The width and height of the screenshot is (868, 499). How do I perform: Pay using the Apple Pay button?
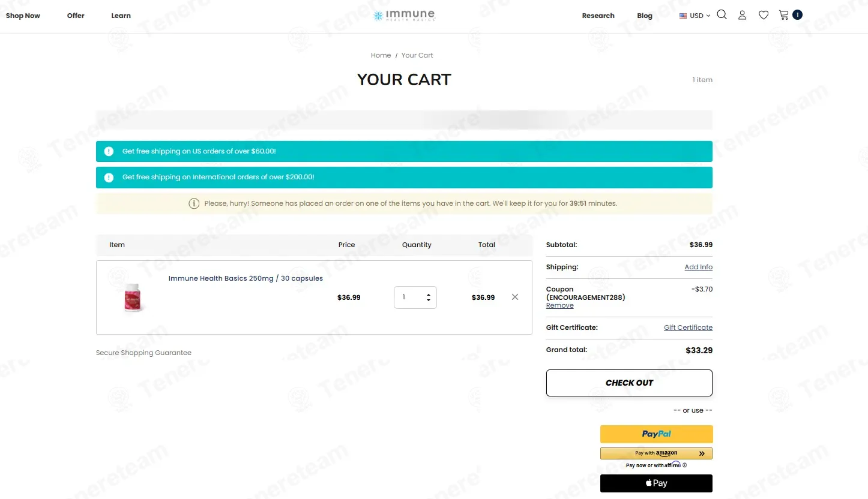[657, 483]
